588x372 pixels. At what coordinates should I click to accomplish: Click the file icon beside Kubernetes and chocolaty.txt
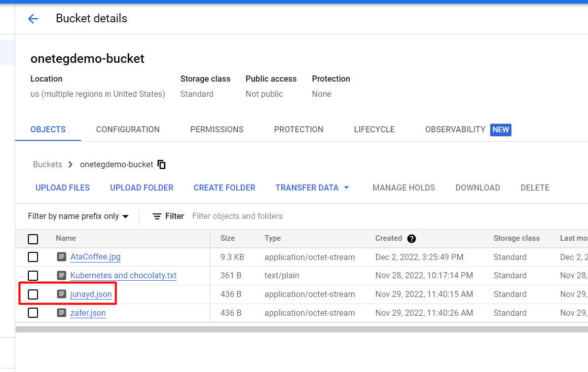[62, 276]
